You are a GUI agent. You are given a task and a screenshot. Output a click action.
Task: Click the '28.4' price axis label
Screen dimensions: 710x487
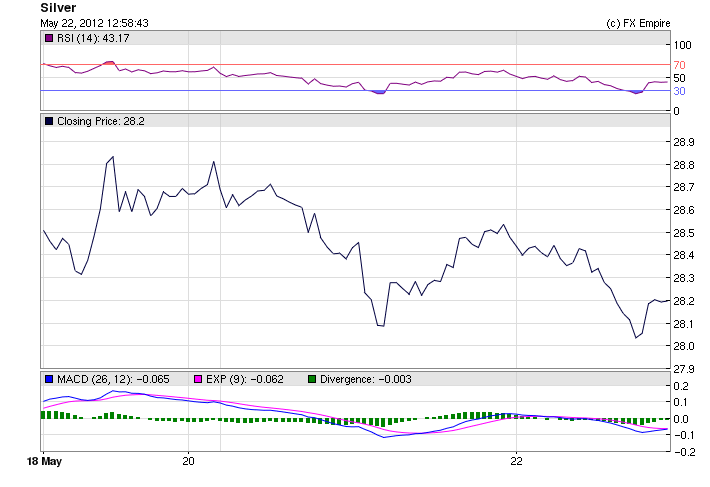pos(684,255)
